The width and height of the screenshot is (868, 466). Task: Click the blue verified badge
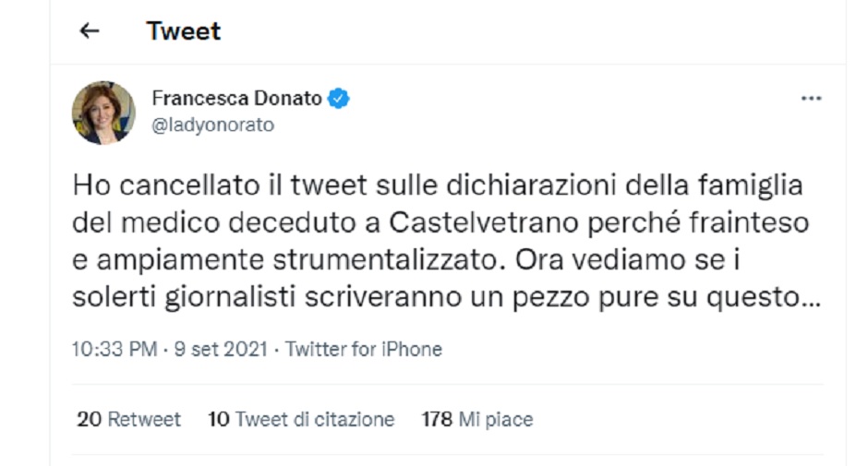pyautogui.click(x=340, y=99)
